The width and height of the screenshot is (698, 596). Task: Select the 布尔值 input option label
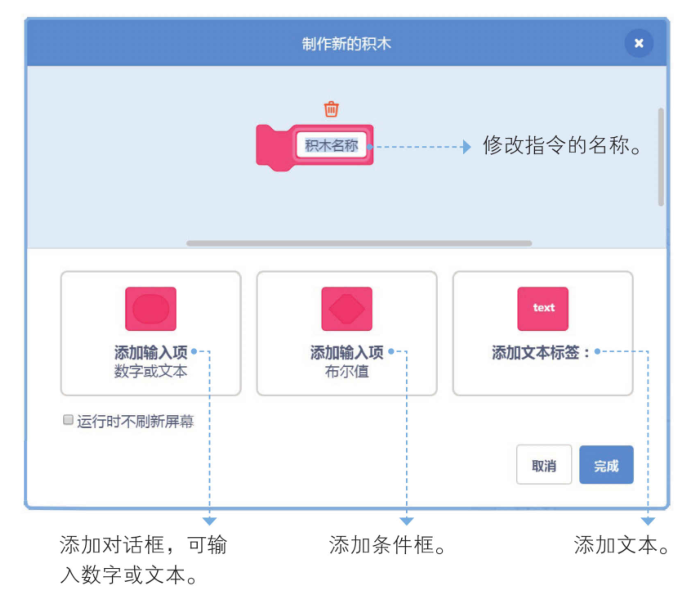pyautogui.click(x=346, y=373)
